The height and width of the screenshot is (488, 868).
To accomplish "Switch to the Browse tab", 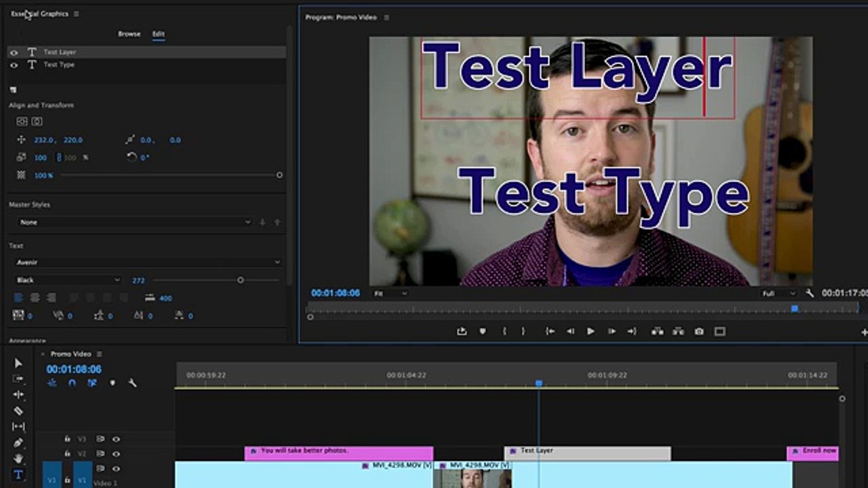I will (x=129, y=34).
